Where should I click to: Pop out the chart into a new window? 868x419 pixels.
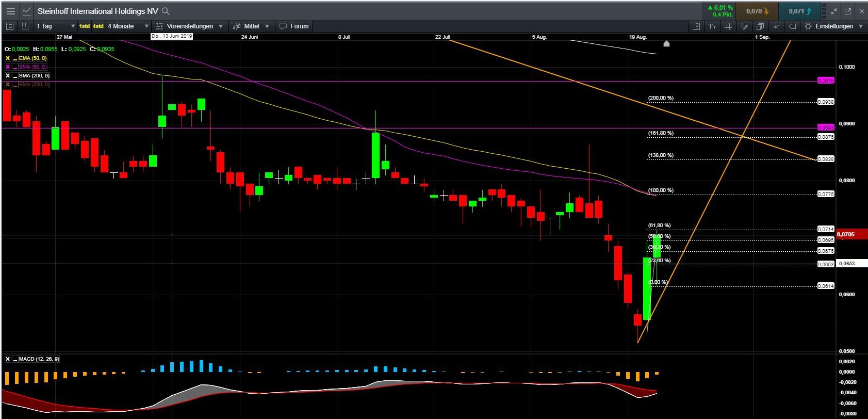pos(848,11)
